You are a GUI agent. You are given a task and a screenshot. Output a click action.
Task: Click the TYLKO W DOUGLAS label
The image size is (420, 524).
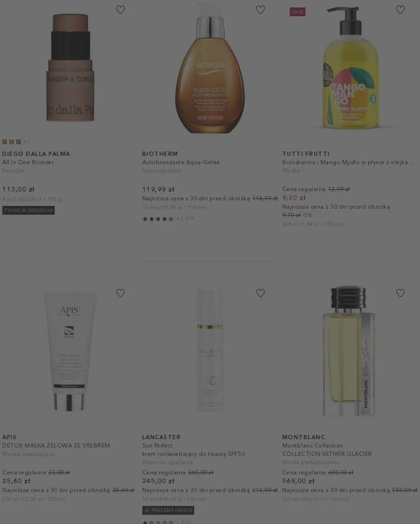pos(28,210)
